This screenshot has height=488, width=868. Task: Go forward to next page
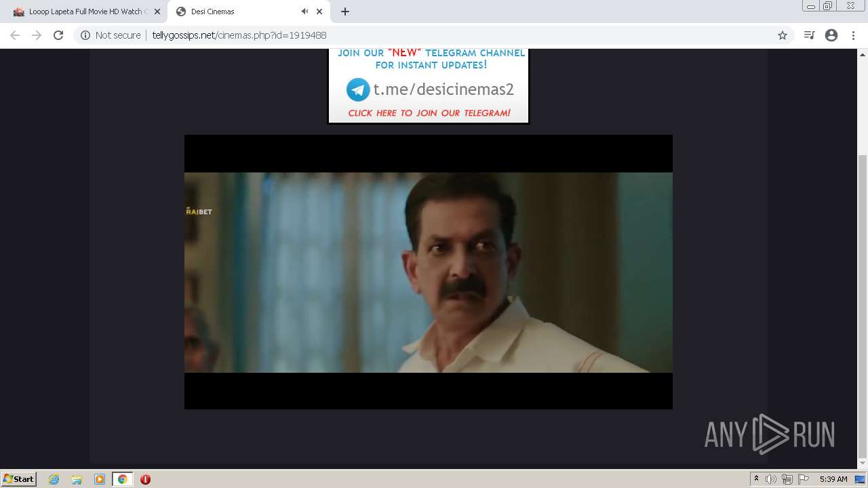click(37, 35)
